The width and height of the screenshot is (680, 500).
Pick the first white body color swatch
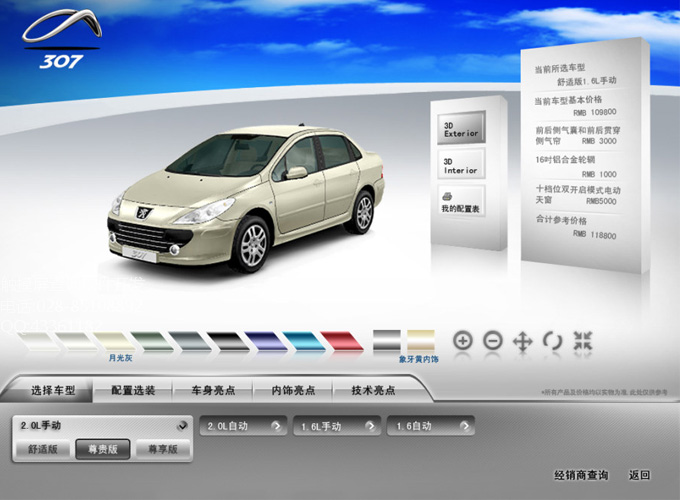[38, 341]
